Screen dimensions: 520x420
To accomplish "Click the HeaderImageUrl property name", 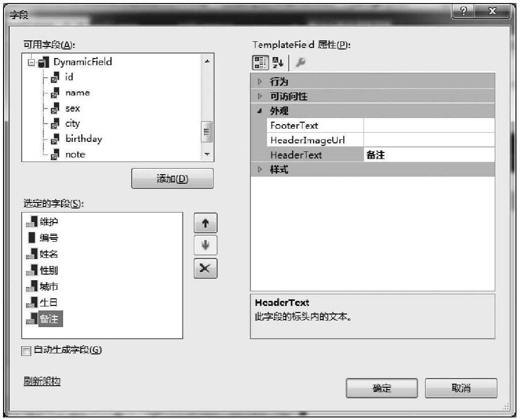I will 308,140.
